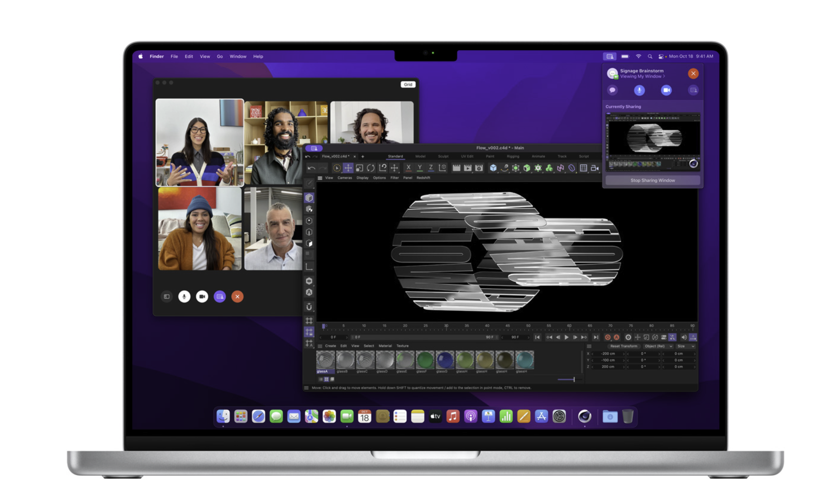Click the Messages bubble in FaceTime panel
835x504 pixels.
612,90
